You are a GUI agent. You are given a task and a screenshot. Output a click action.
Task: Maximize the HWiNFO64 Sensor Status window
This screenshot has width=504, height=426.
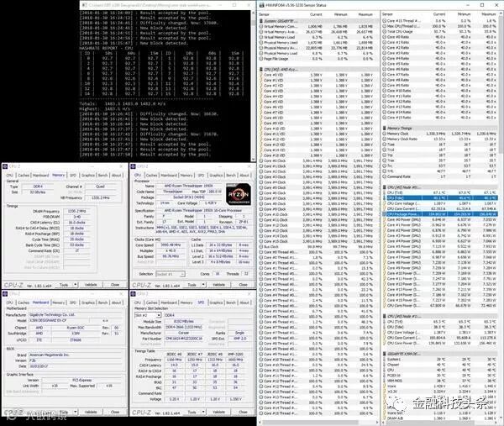click(482, 5)
